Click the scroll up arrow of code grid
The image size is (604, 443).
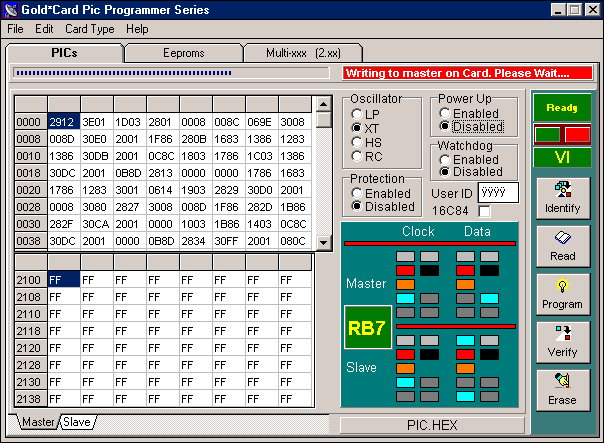(324, 104)
